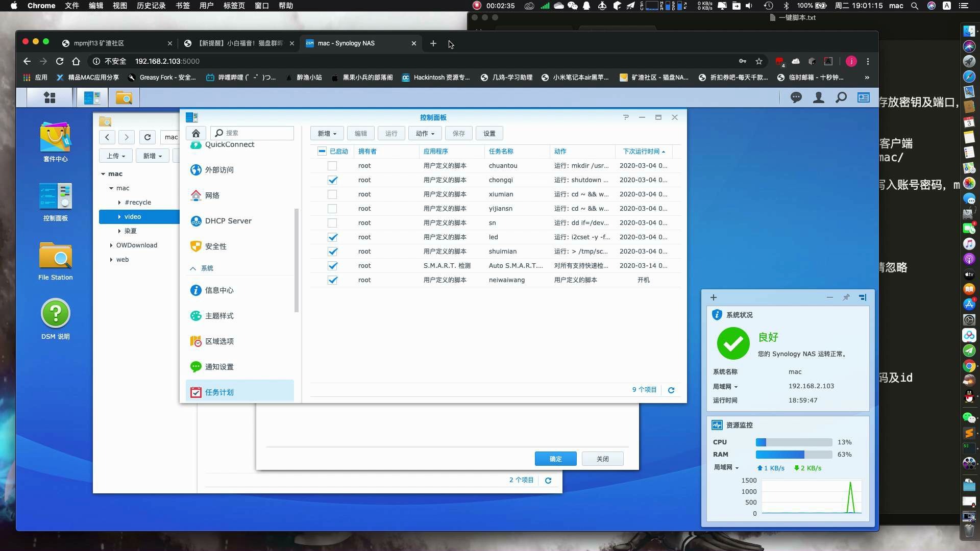The height and width of the screenshot is (551, 980).
Task: Add widget with plus icon
Action: (714, 297)
